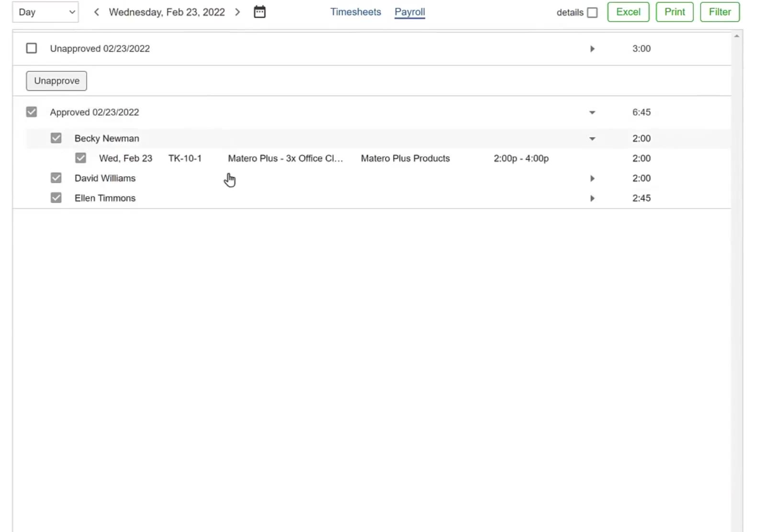Click the 3:00 unapproved total

point(641,48)
